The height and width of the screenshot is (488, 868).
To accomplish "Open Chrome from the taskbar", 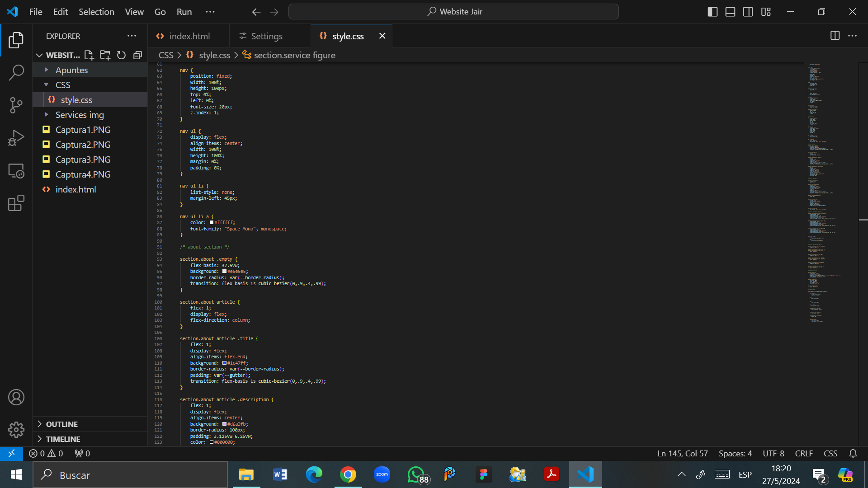I will pos(348,475).
